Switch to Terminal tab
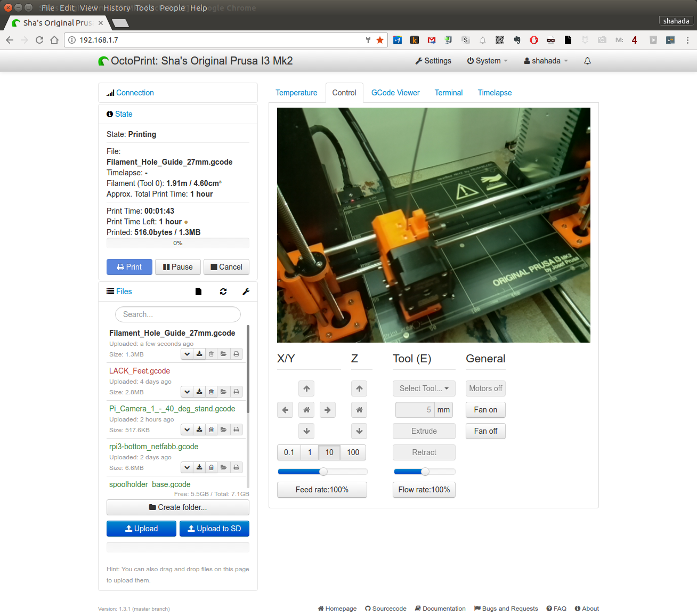The height and width of the screenshot is (616, 697). 449,93
